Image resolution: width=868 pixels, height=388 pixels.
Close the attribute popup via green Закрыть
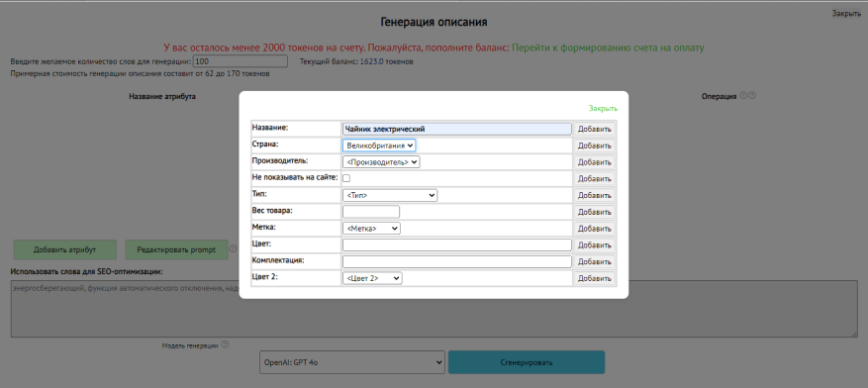click(604, 109)
